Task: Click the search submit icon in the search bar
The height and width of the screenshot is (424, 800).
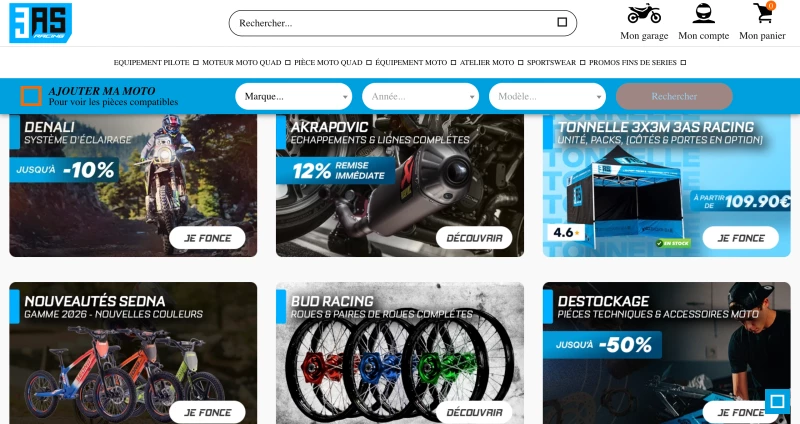Action: pyautogui.click(x=562, y=22)
